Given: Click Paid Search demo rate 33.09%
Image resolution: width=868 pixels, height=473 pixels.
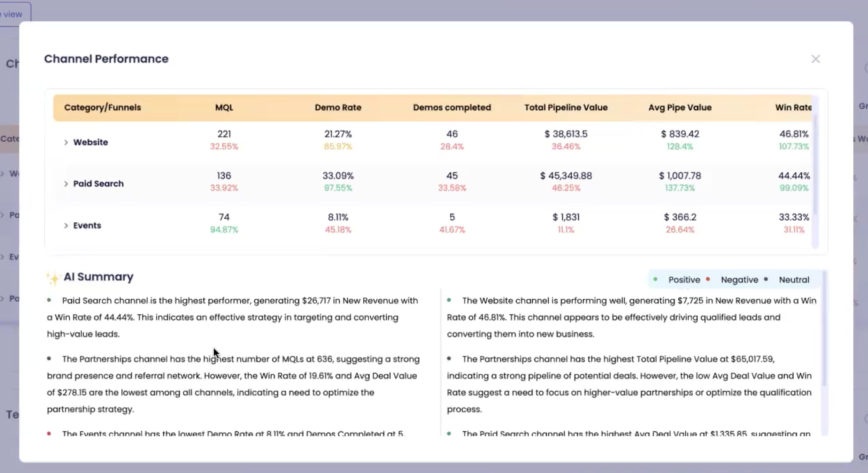Looking at the screenshot, I should click(338, 176).
